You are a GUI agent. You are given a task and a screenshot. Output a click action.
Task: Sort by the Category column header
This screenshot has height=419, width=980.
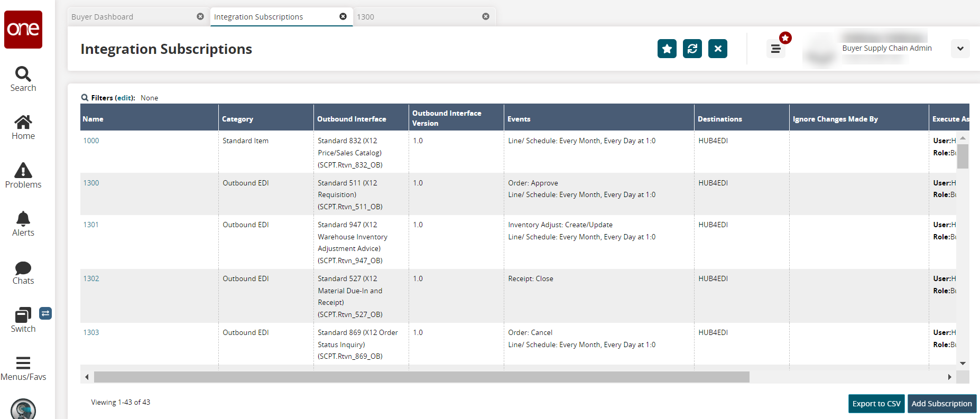tap(266, 117)
